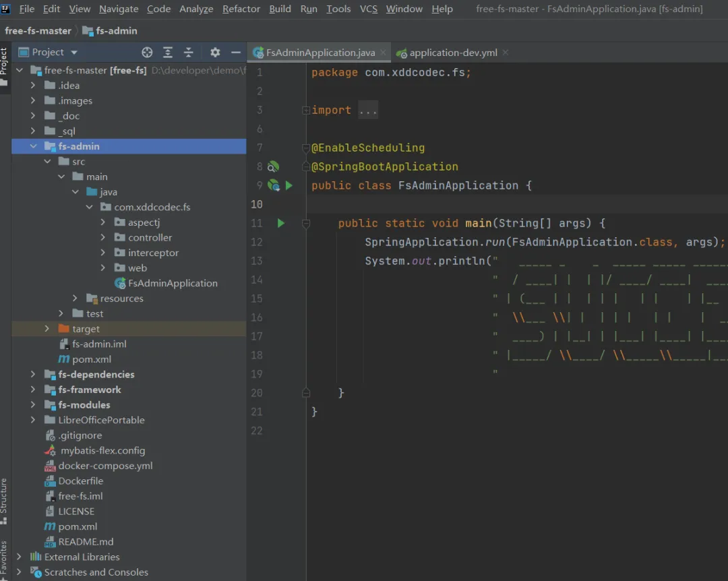Fold the main method using gutter toggle
The width and height of the screenshot is (728, 581).
(306, 223)
